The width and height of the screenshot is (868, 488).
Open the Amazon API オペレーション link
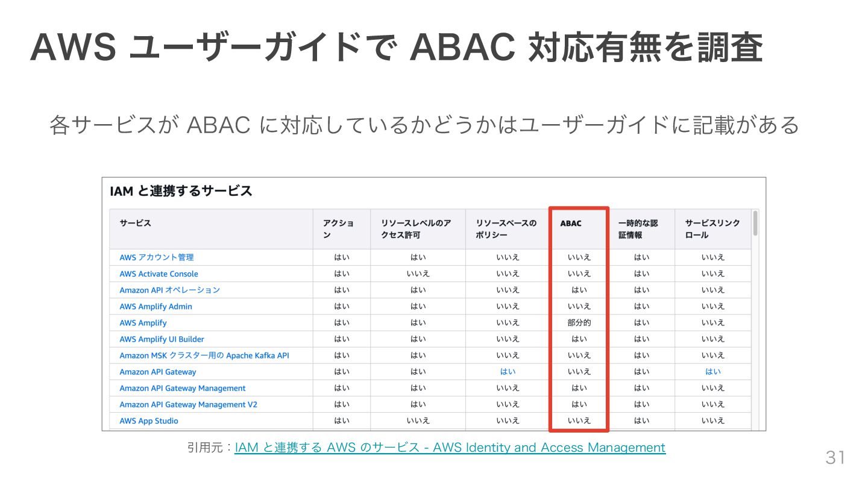(x=169, y=290)
